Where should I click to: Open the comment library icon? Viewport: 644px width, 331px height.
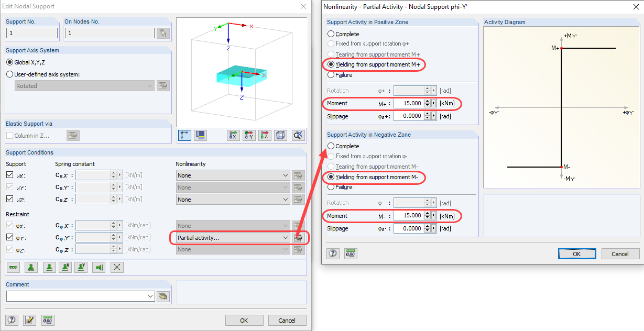(163, 296)
